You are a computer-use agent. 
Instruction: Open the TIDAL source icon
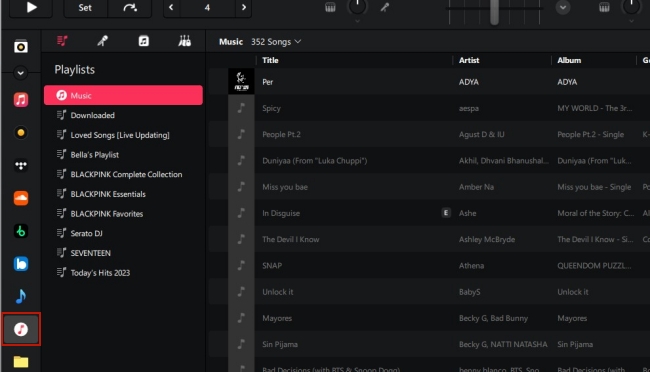(x=21, y=165)
